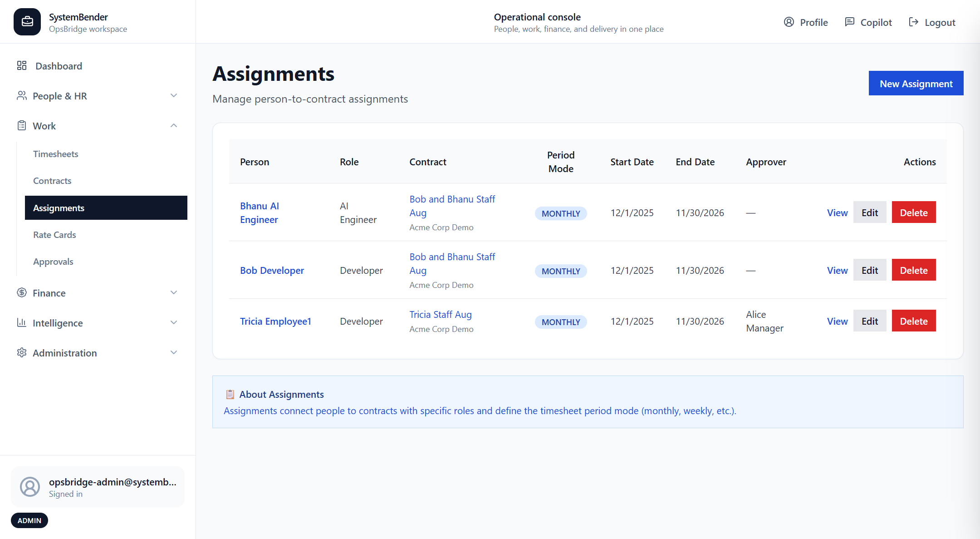
Task: Click the End Date column header
Action: [695, 162]
